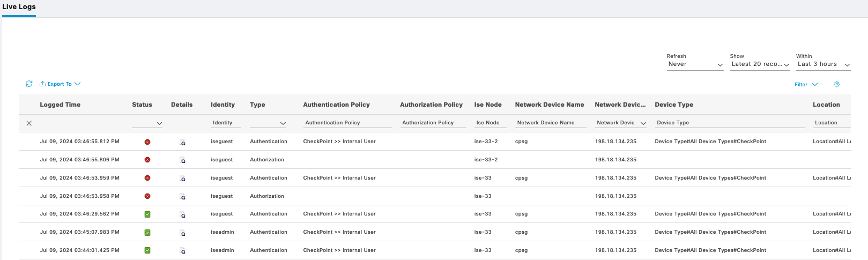Click green success status icon for 03:45:07.983 PM
The height and width of the screenshot is (260, 868).
[147, 233]
